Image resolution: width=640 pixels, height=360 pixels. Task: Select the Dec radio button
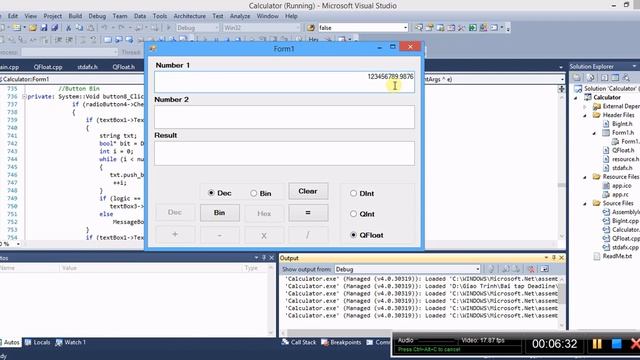coord(211,193)
